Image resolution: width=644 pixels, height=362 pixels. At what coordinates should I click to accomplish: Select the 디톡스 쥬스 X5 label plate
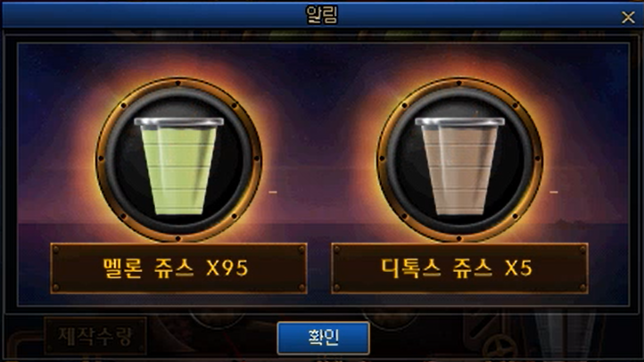click(459, 268)
